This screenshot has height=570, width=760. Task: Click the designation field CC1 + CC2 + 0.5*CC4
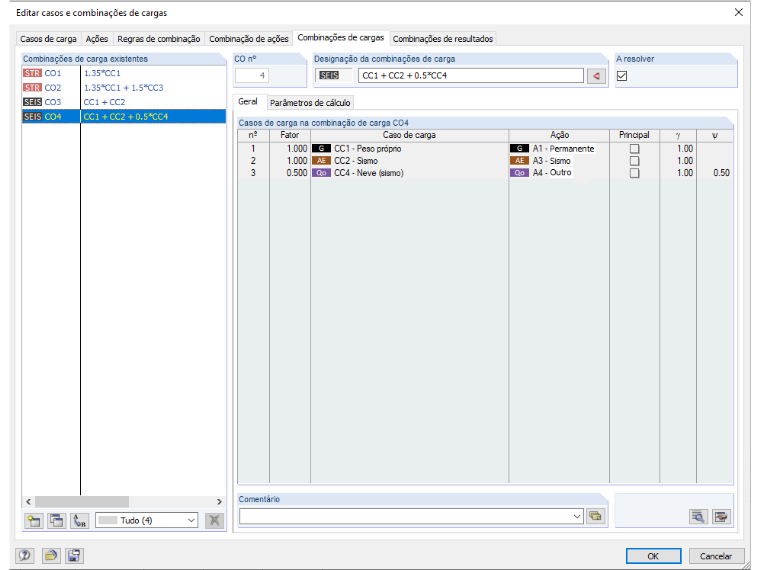pos(471,76)
